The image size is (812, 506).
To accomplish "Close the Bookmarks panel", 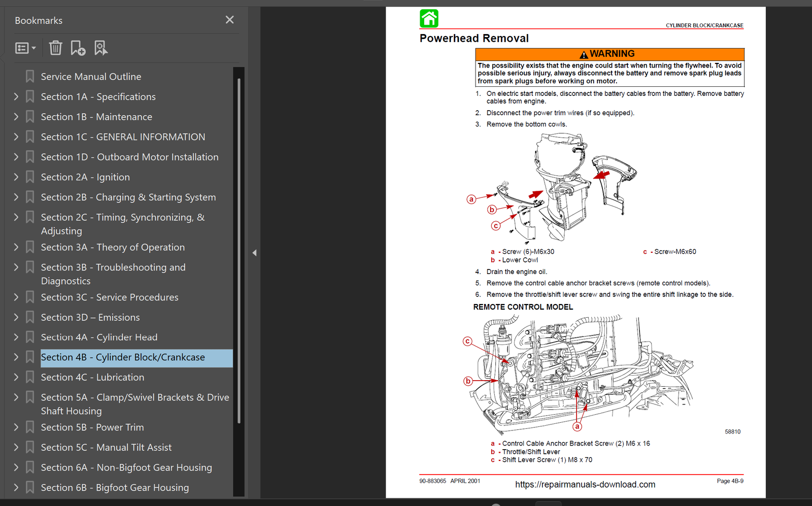I will [x=229, y=20].
